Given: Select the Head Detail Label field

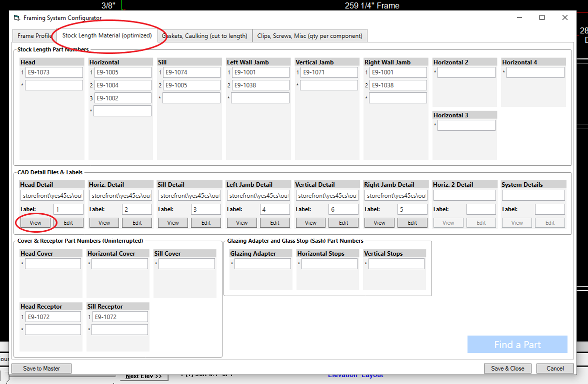Looking at the screenshot, I should [68, 209].
